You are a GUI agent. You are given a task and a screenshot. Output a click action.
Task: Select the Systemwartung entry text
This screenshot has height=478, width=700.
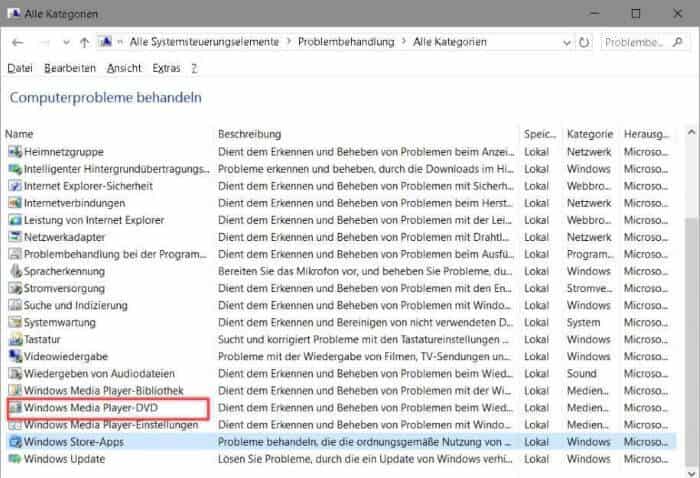[59, 322]
